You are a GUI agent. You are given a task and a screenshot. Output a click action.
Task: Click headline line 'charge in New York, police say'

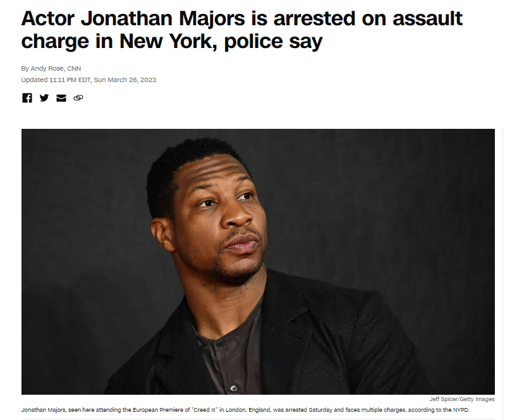[x=172, y=41]
